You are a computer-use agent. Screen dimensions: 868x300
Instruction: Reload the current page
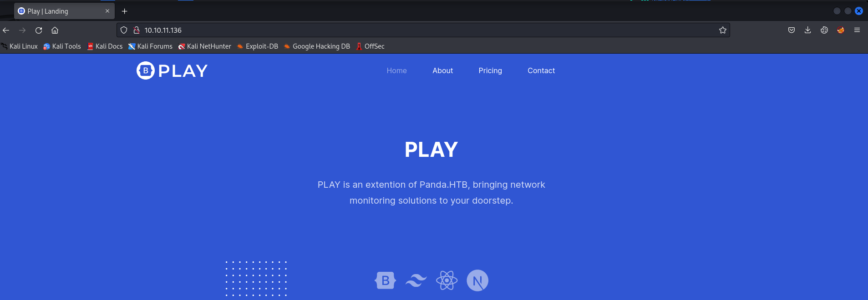coord(39,30)
